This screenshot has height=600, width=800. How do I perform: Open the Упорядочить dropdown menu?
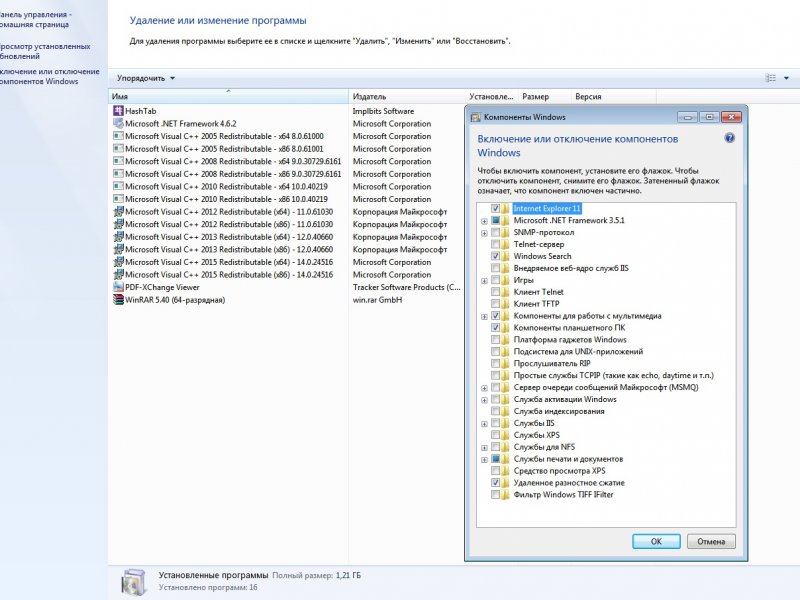[146, 78]
